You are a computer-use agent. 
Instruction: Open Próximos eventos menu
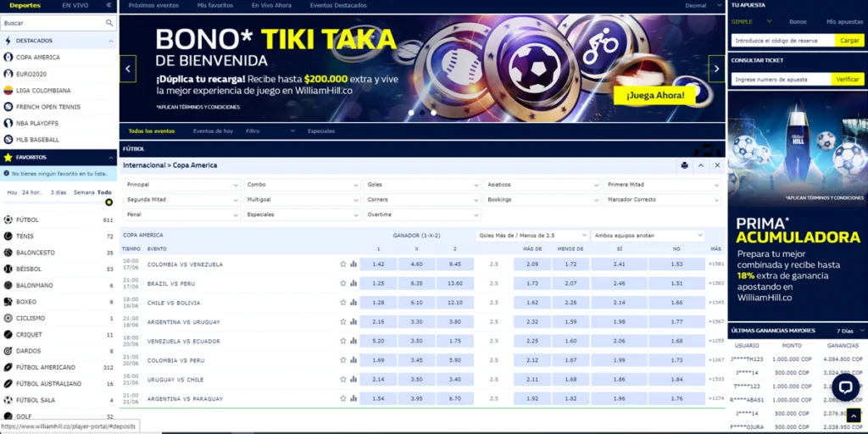point(153,6)
